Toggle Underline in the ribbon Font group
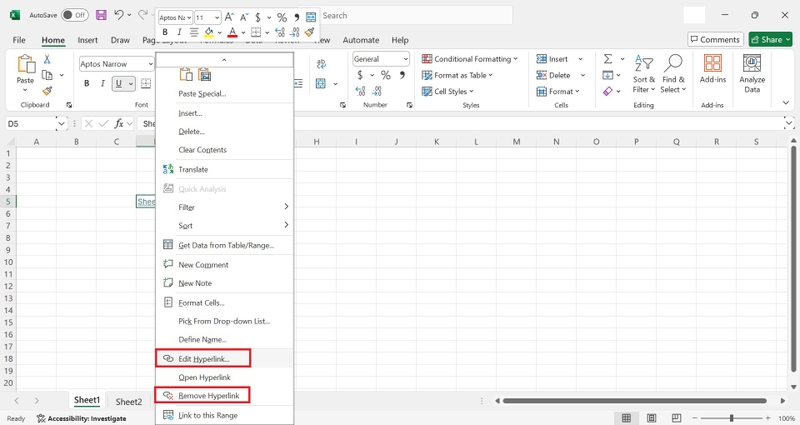Viewport: 800px width, 425px height. 118,83
